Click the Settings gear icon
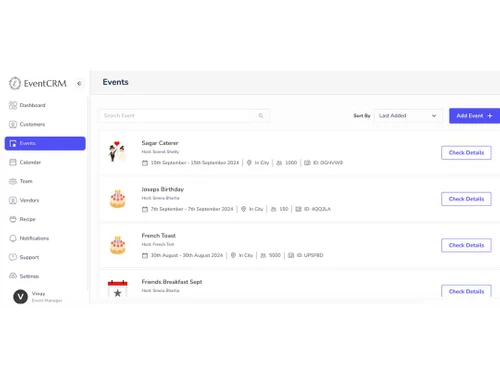500x375 pixels. point(13,276)
